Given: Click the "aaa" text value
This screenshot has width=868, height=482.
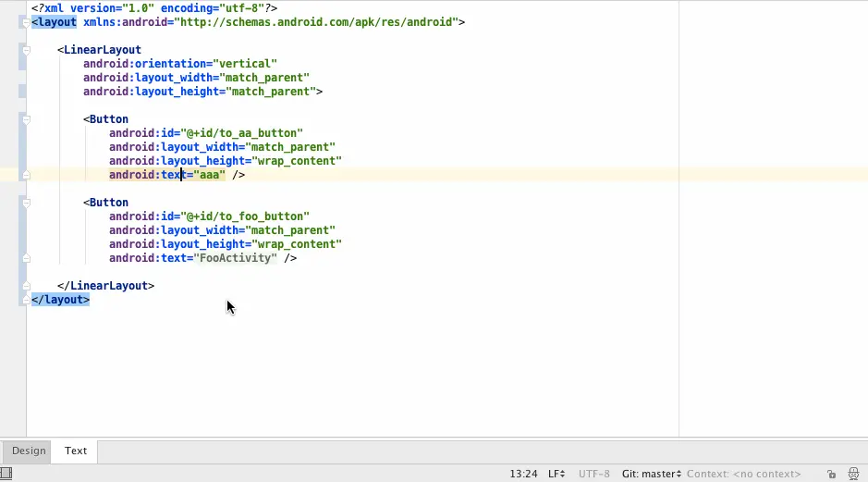Looking at the screenshot, I should click(209, 175).
